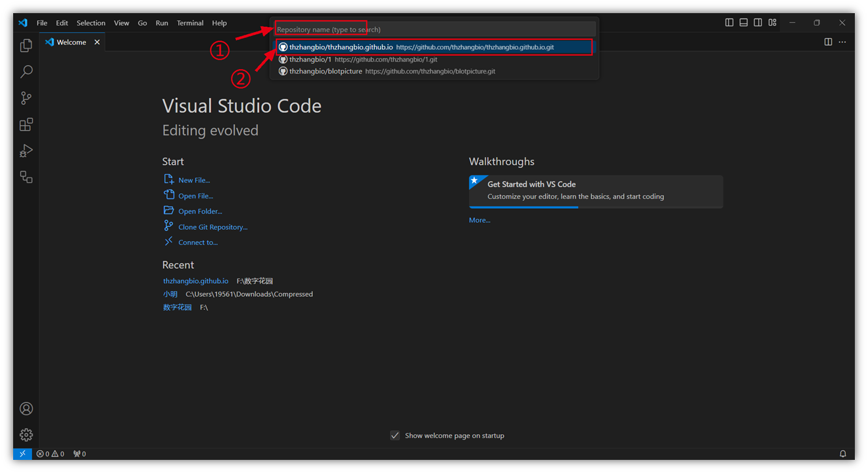Open the Extensions view
The image size is (868, 473).
pos(26,124)
